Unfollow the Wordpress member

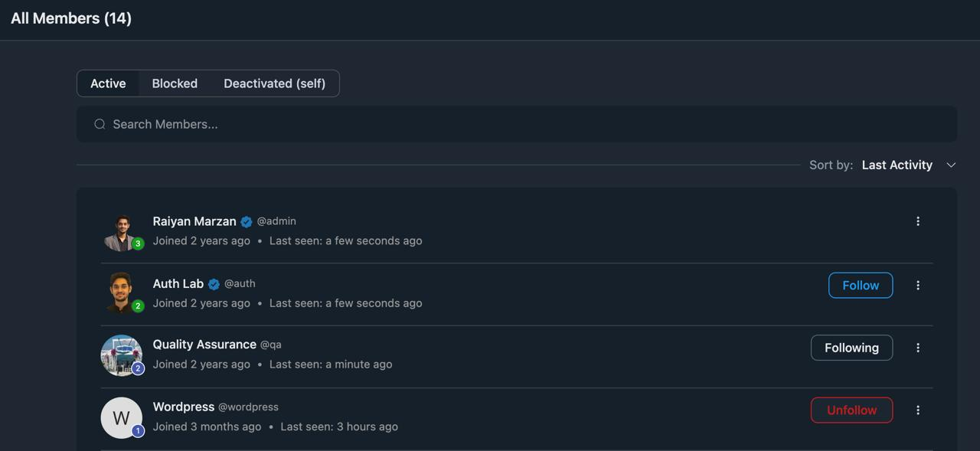pyautogui.click(x=851, y=410)
